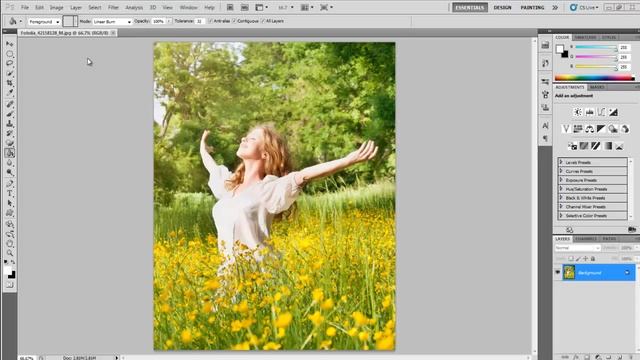This screenshot has width=640, height=360.
Task: Add a Vibrance adjustment
Action: 566,129
